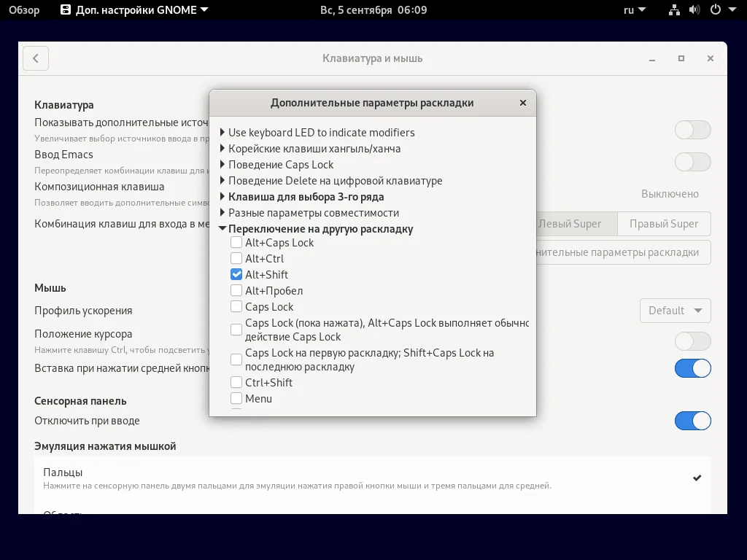
Task: Expand Use keyboard LED to indicate modifiers
Action: point(223,133)
